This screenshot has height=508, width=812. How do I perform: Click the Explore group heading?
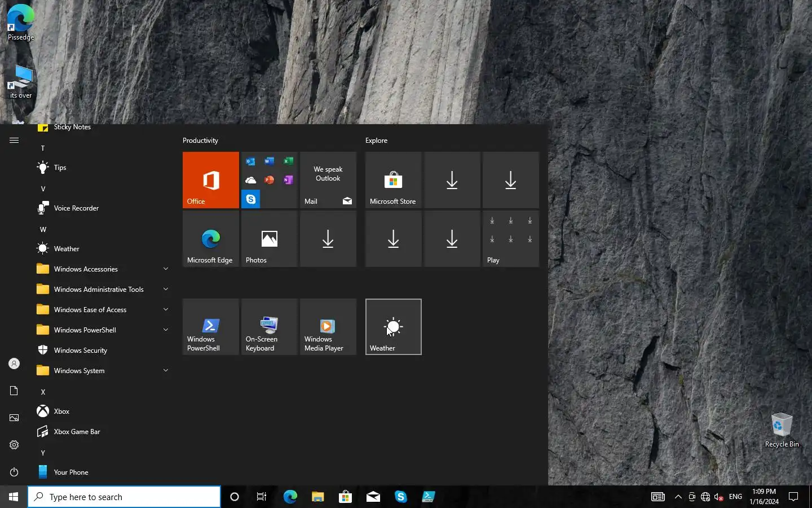tap(376, 141)
